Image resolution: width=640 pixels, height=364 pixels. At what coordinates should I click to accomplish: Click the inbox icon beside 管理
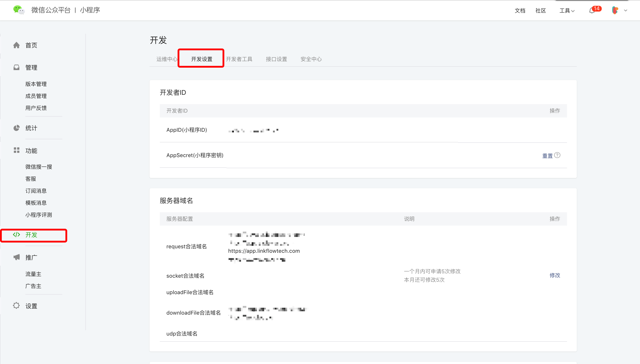tap(16, 67)
